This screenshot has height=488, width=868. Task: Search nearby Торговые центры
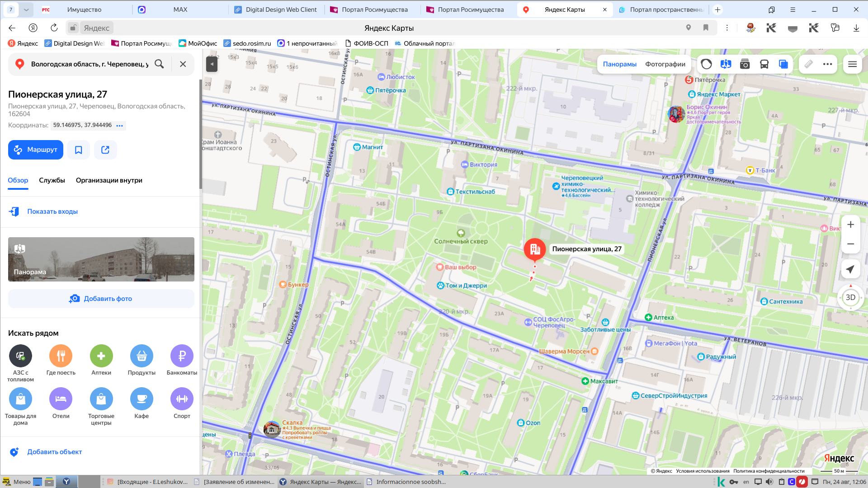[x=101, y=407]
